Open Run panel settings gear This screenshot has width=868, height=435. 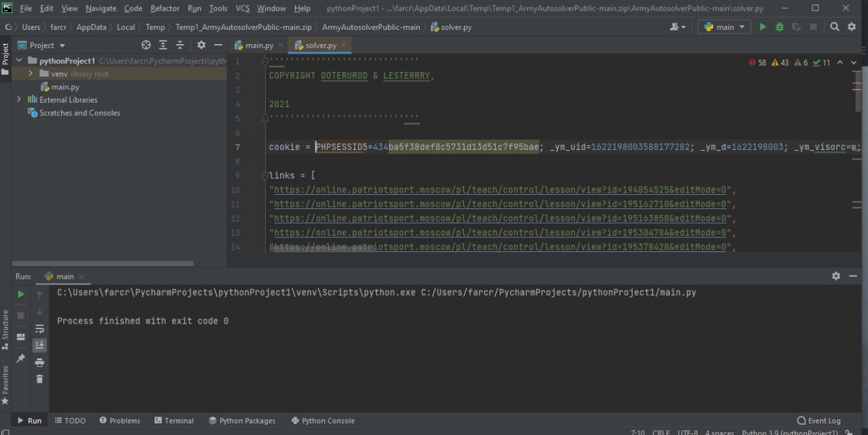[x=836, y=276]
